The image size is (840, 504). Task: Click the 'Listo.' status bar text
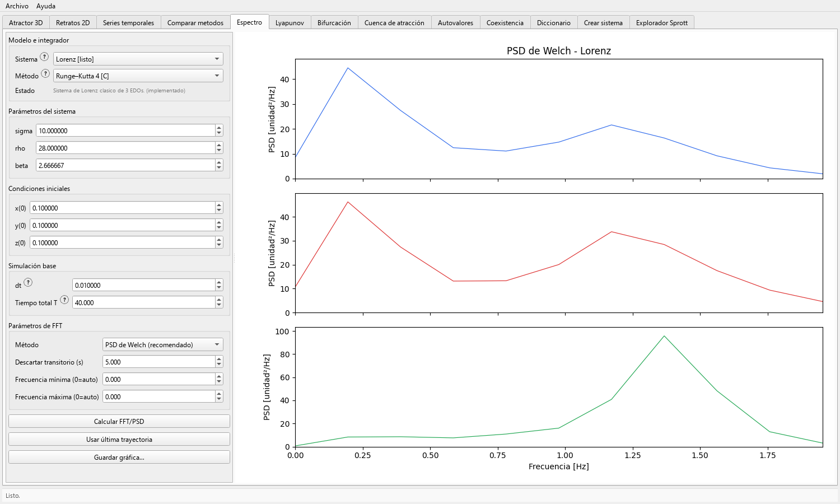pyautogui.click(x=13, y=496)
